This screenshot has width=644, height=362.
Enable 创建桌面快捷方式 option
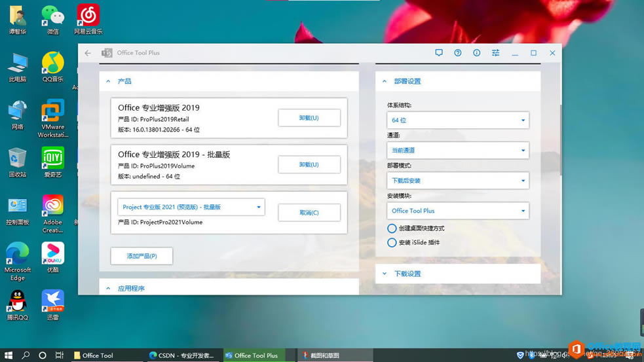[392, 228]
